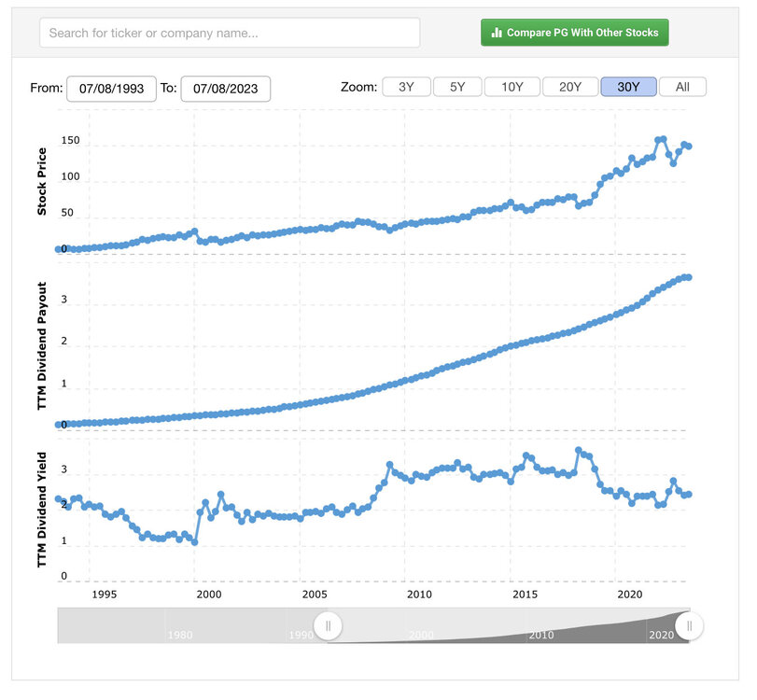Click the bar chart icon on Compare button

(x=498, y=33)
